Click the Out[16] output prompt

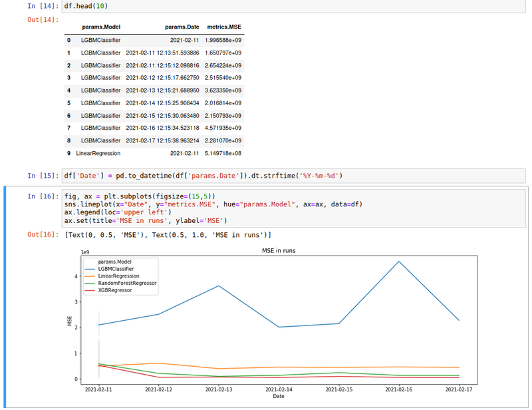point(43,236)
